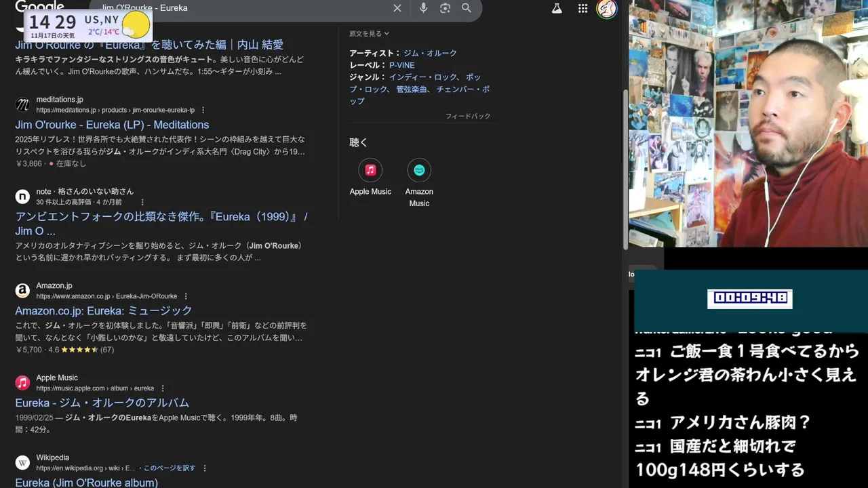Click フィードバック feedback link
The width and height of the screenshot is (868, 488).
tap(468, 117)
